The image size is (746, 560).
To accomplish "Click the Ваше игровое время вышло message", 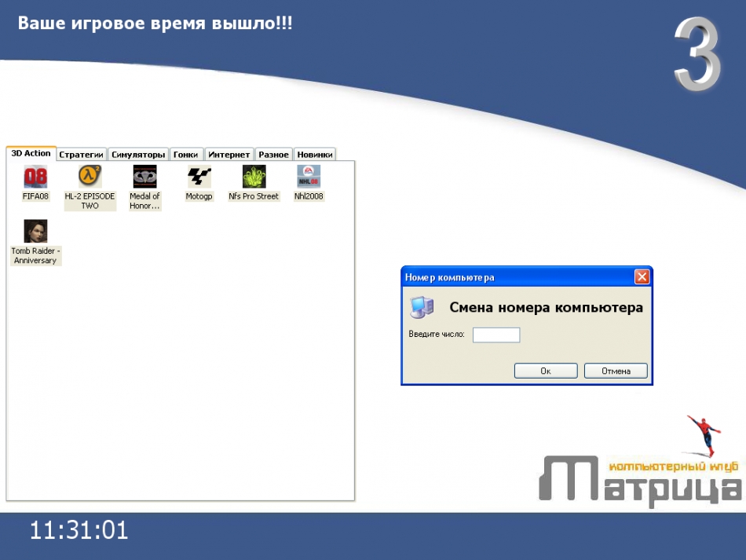I will 155,24.
